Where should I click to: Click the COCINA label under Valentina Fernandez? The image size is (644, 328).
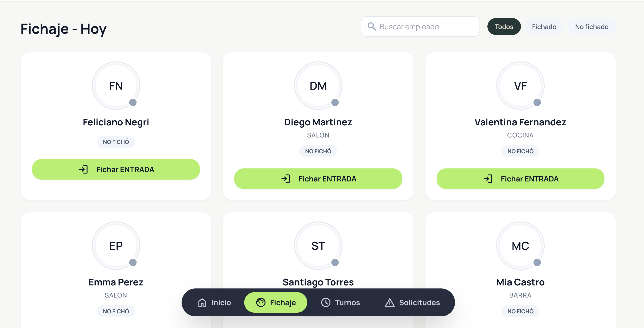(x=520, y=135)
